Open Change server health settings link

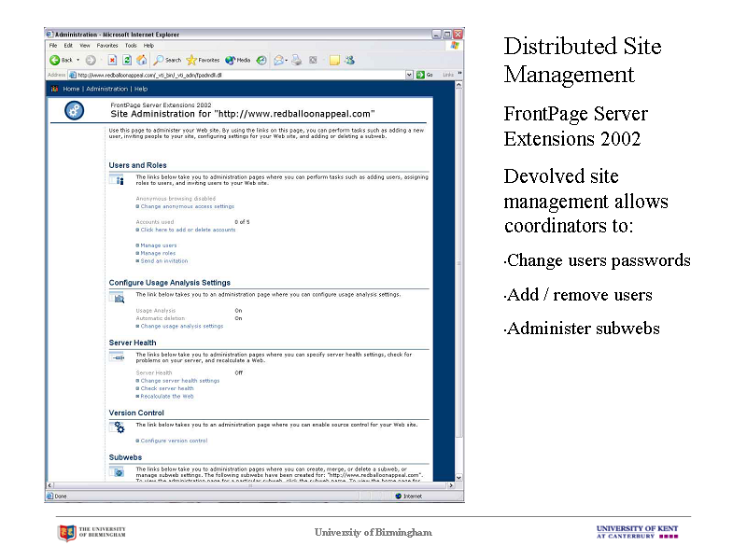coord(179,381)
